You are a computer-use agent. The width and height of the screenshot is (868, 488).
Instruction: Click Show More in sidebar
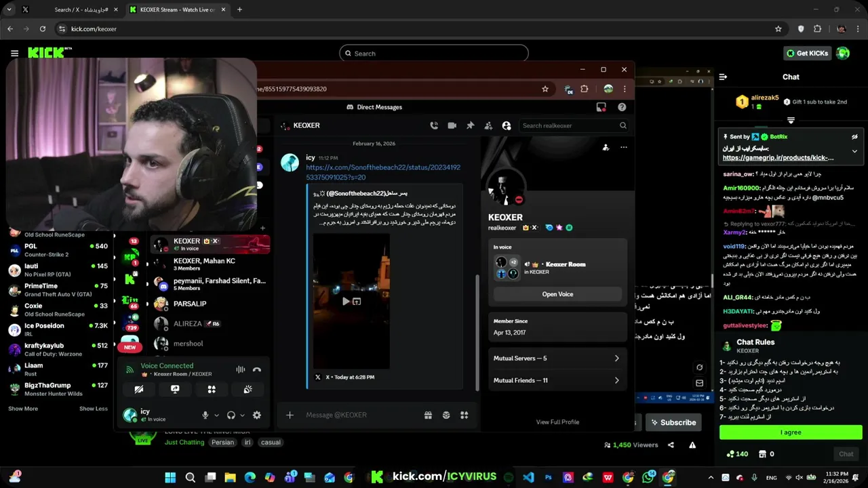[23, 409]
